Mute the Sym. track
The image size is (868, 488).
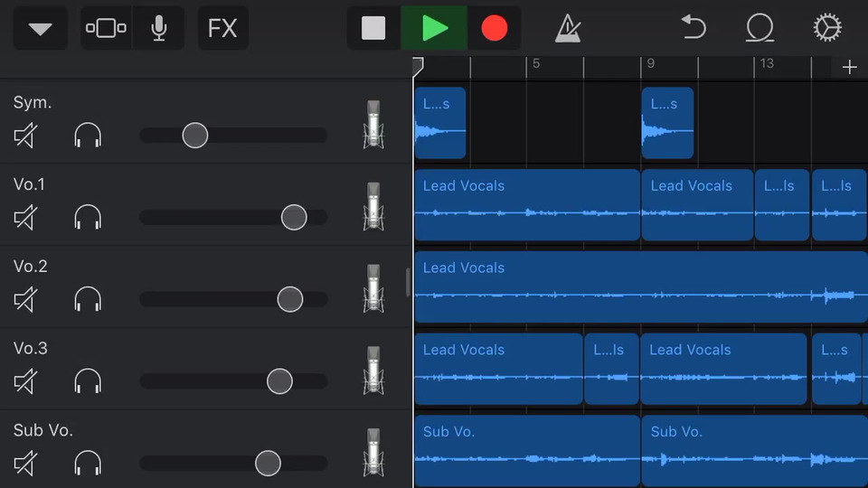point(25,136)
